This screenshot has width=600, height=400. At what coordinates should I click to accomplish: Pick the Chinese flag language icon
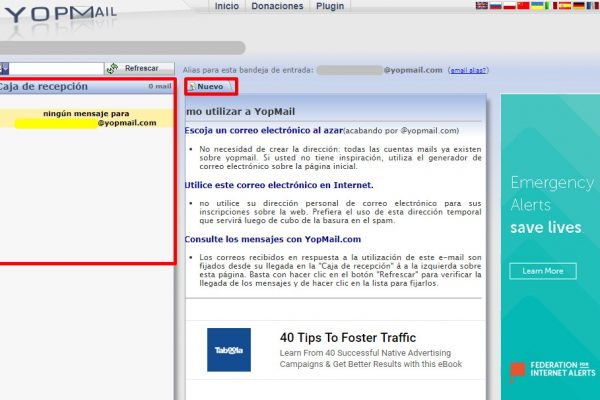(523, 5)
